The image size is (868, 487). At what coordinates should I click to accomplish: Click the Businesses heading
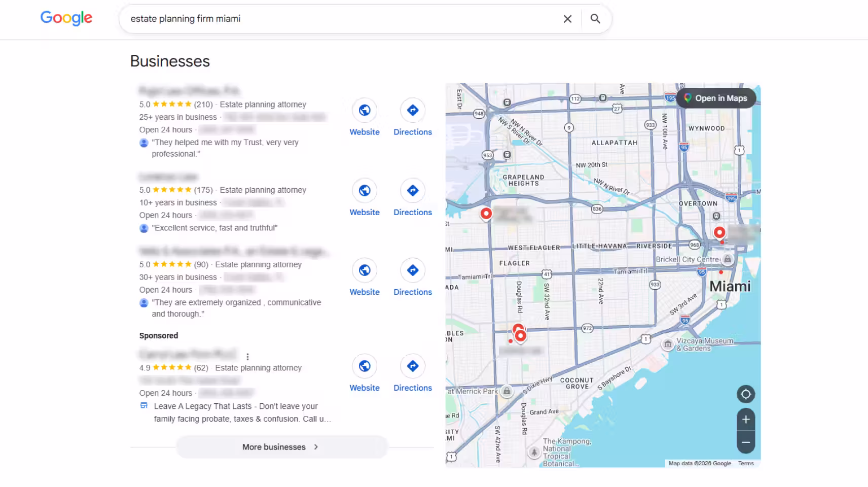tap(170, 61)
